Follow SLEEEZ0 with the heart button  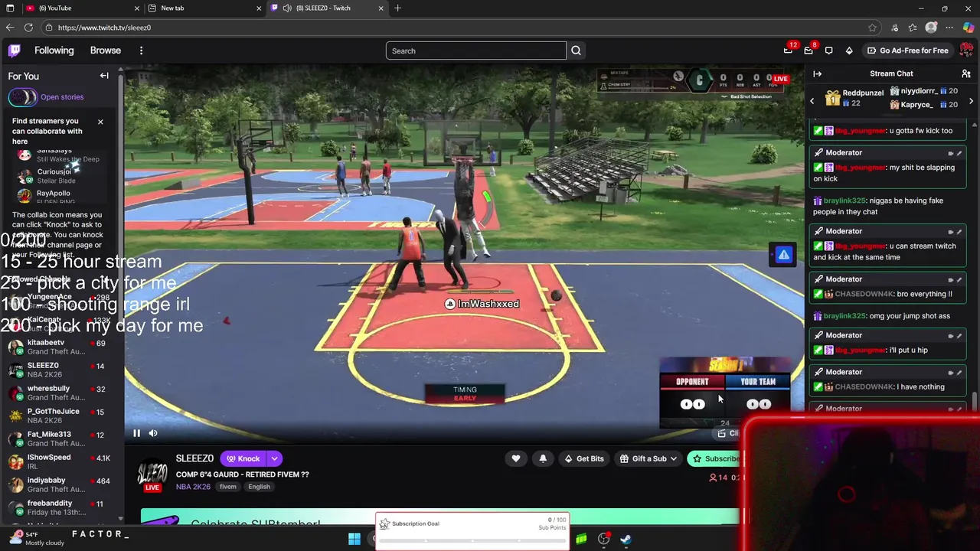(x=516, y=458)
